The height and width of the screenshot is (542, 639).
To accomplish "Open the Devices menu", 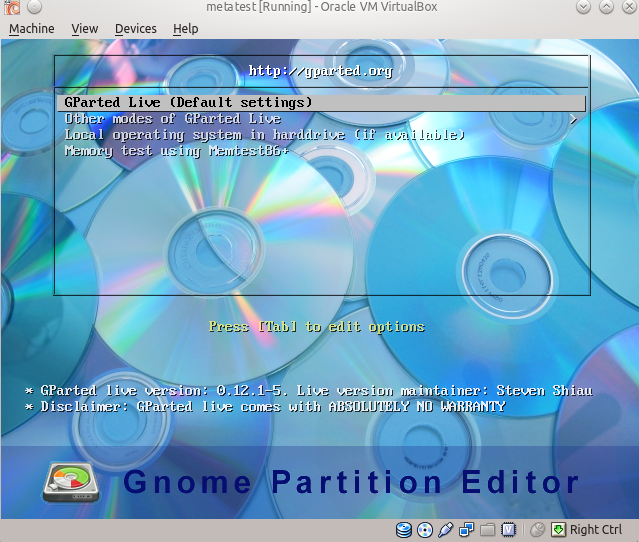I will point(135,29).
